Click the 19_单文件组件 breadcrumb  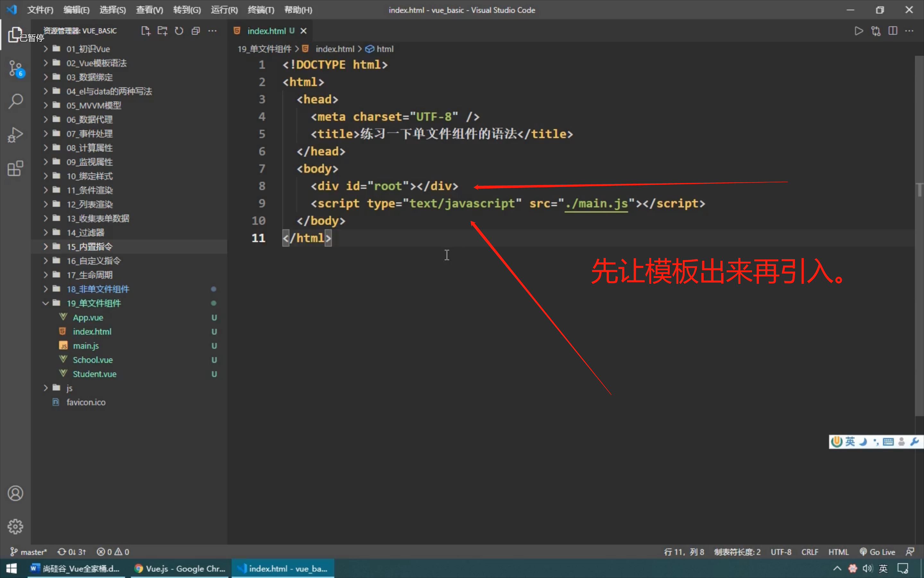(x=264, y=49)
